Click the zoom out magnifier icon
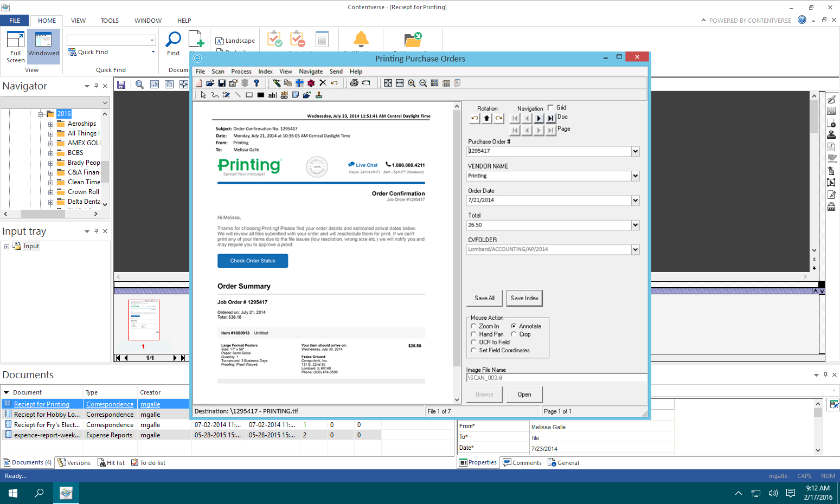 423,83
